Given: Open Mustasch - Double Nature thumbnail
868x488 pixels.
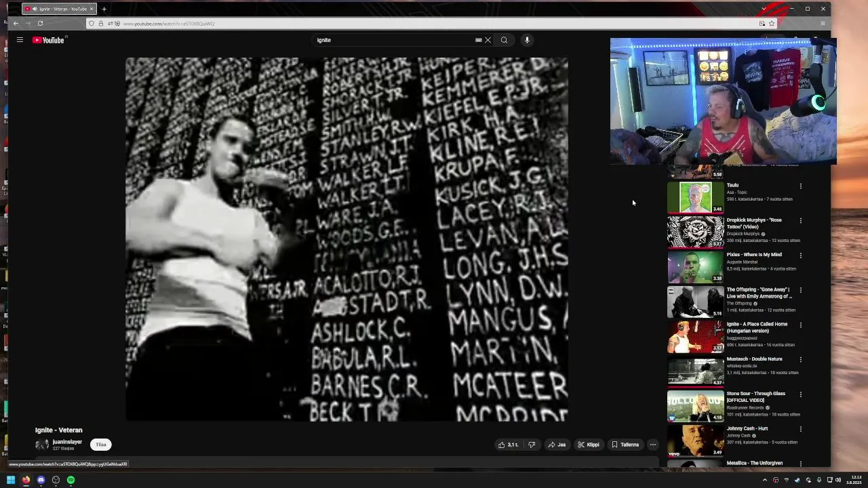Looking at the screenshot, I should [695, 371].
